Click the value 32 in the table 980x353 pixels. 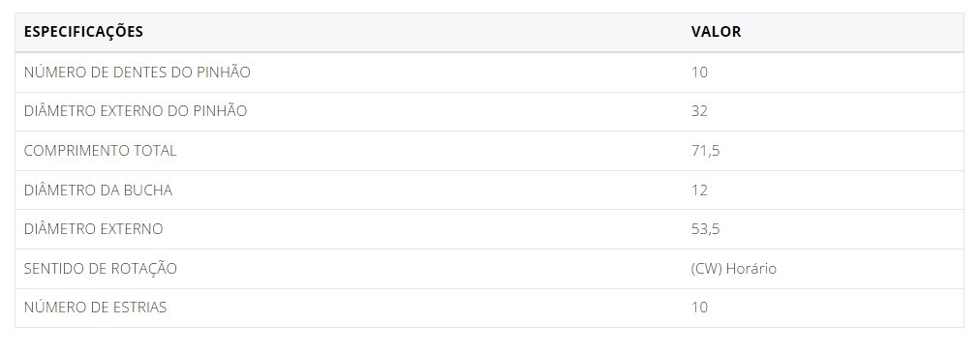point(699,111)
